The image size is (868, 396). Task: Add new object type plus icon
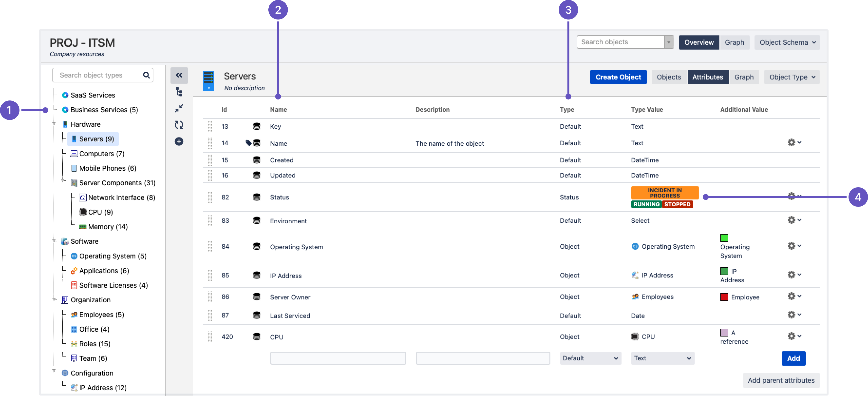point(179,141)
